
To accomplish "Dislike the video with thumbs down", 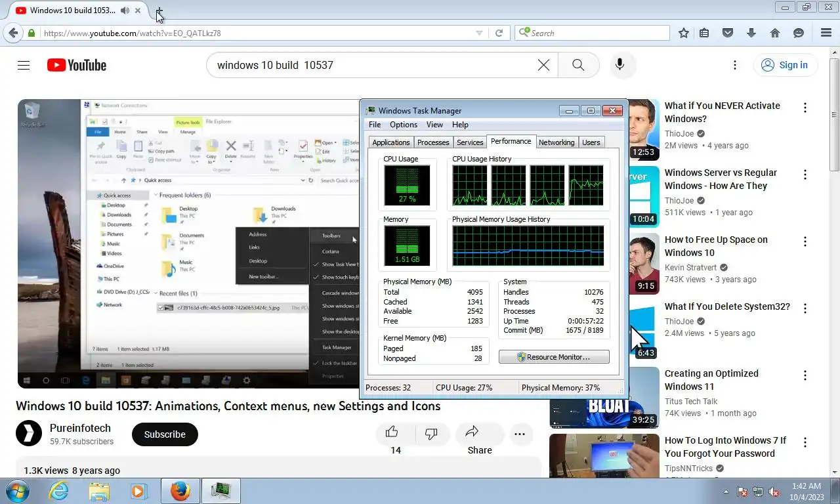I will point(431,433).
